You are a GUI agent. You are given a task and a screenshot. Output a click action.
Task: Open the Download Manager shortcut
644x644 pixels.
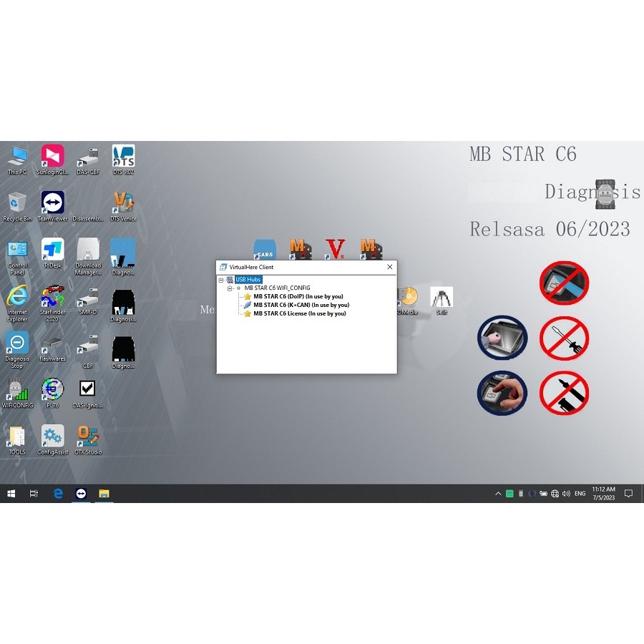pyautogui.click(x=88, y=257)
